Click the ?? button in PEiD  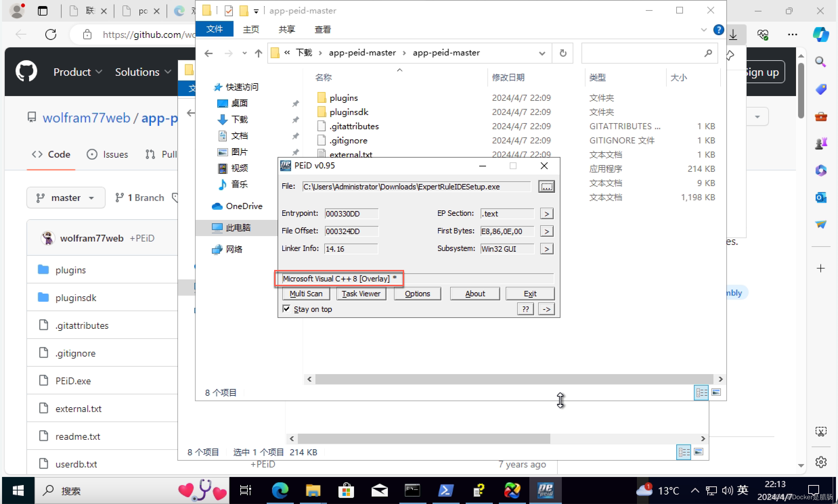pyautogui.click(x=525, y=309)
